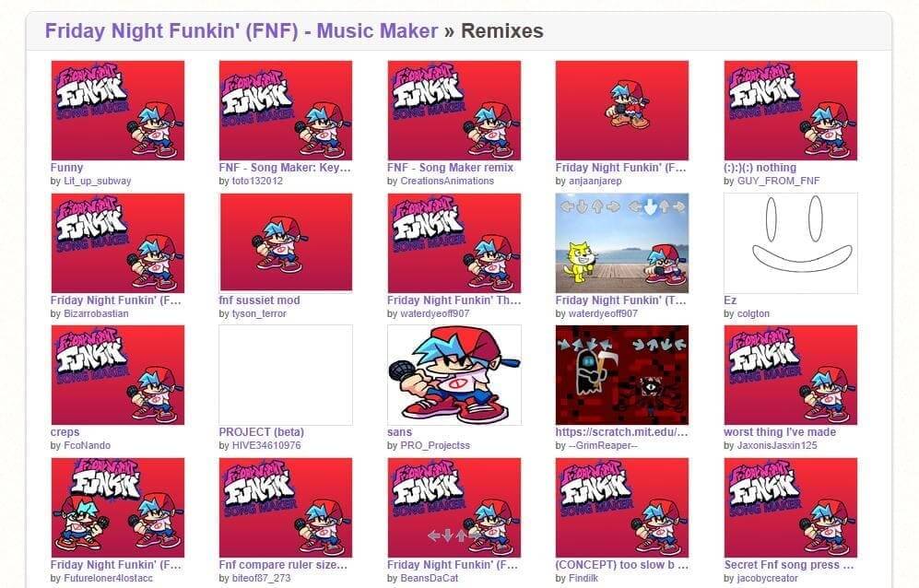This screenshot has height=588, width=919.
Task: Open the 'fnf sussiet mod' thumbnail
Action: tap(286, 242)
